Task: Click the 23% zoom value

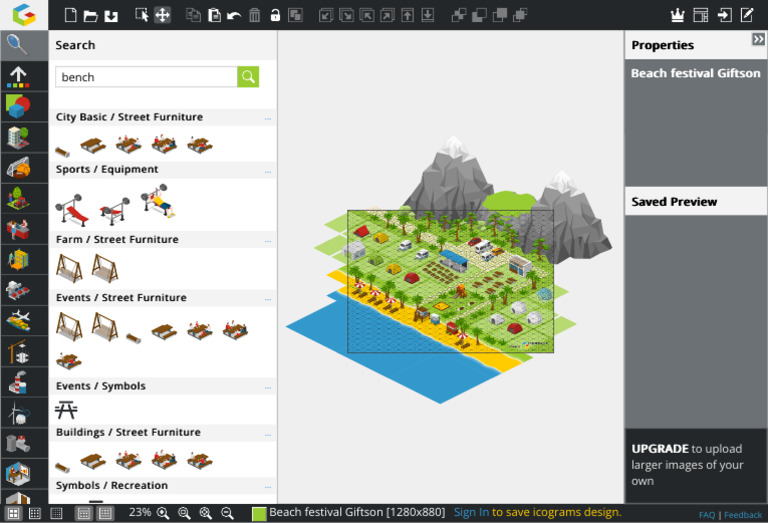Action: coord(140,512)
